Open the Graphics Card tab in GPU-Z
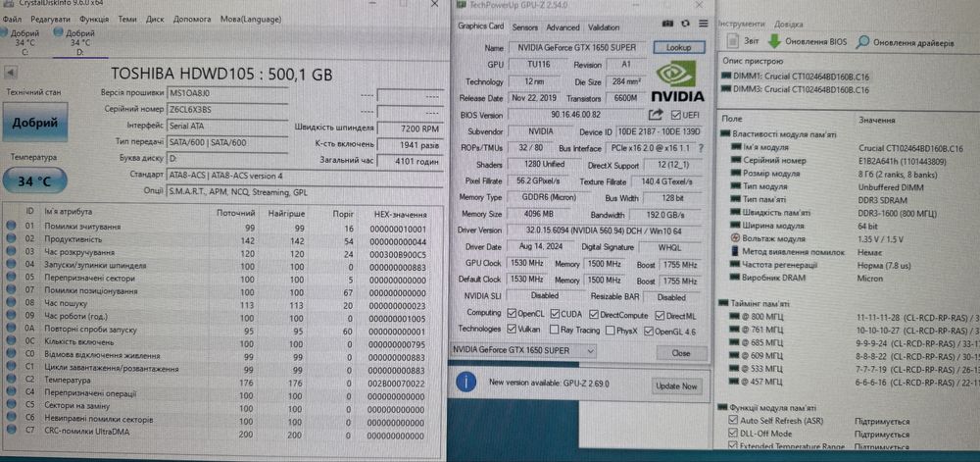 tap(480, 26)
